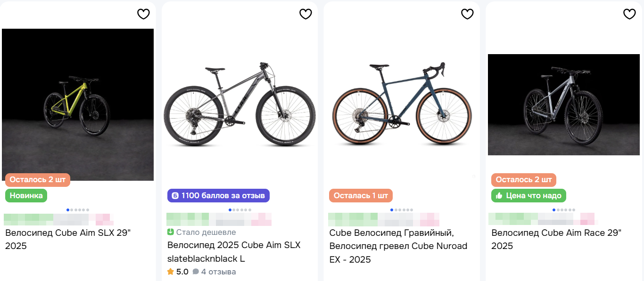Add slateblacknblack Cube Aim SLX to favorites
This screenshot has width=644, height=281.
[305, 14]
